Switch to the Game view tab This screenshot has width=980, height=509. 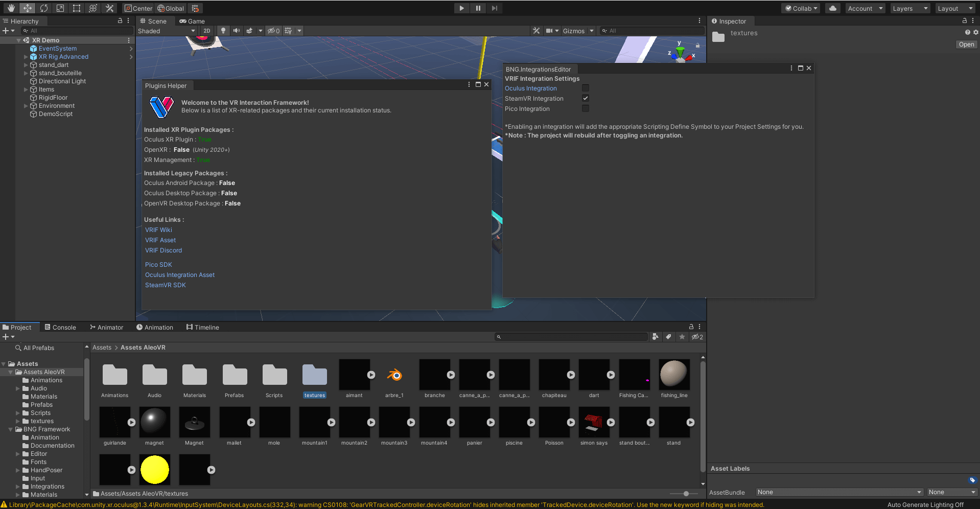pyautogui.click(x=192, y=21)
